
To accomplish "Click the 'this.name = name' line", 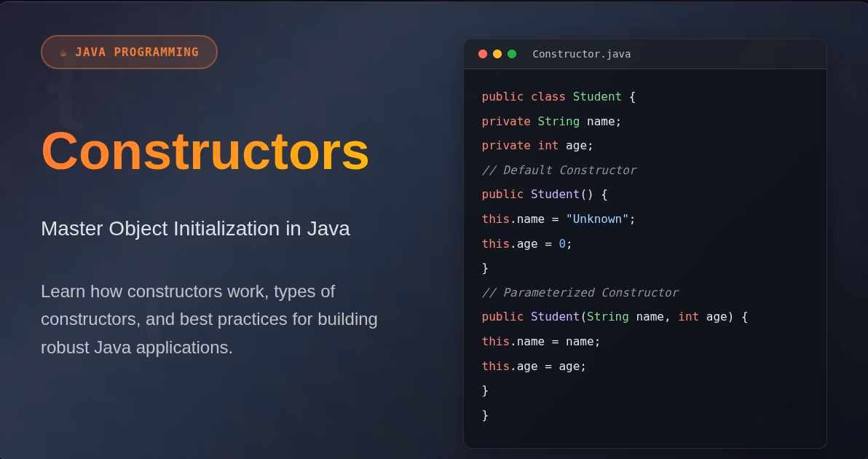I will [x=541, y=341].
